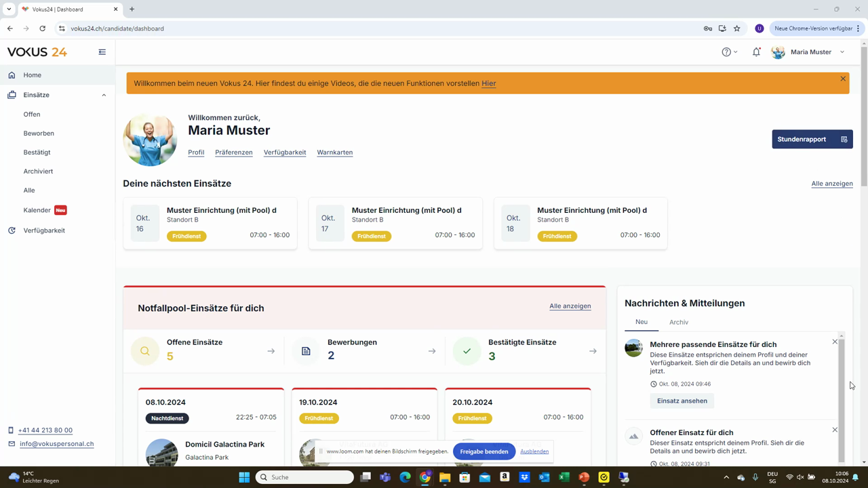
Task: Open the help question mark menu
Action: 729,52
